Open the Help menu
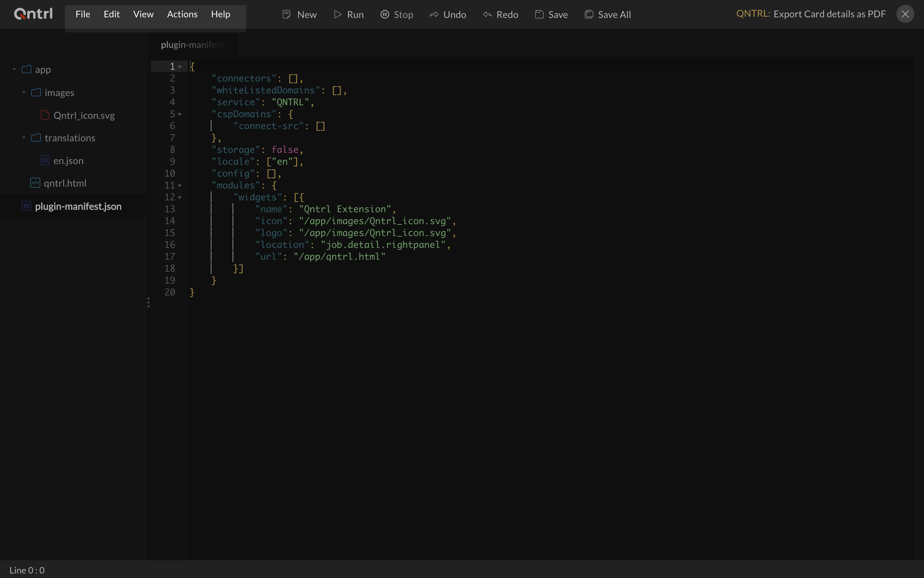Viewport: 924px width, 578px height. click(x=221, y=14)
